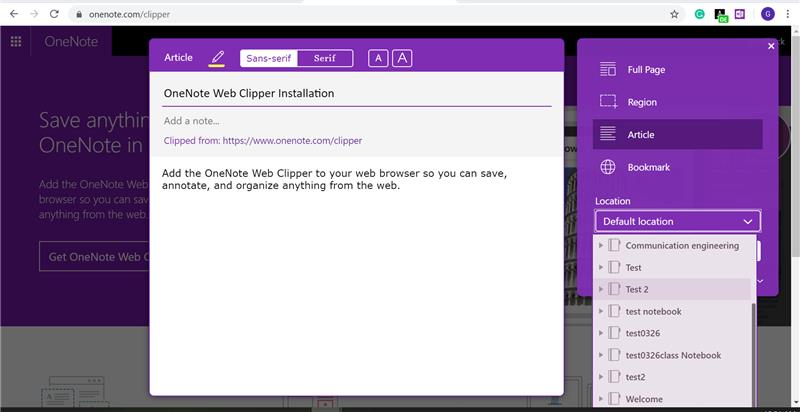
Task: Expand the test2 notebook arrow
Action: pyautogui.click(x=601, y=377)
